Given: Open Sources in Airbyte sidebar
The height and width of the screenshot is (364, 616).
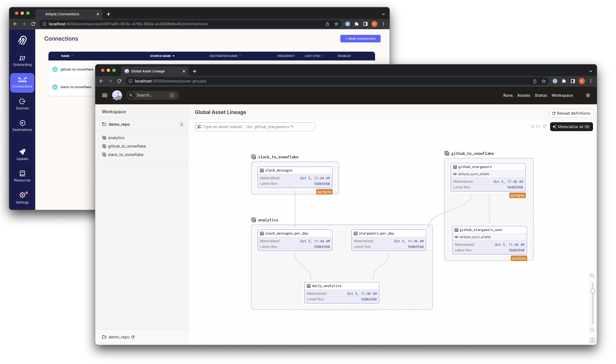Looking at the screenshot, I should click(22, 104).
